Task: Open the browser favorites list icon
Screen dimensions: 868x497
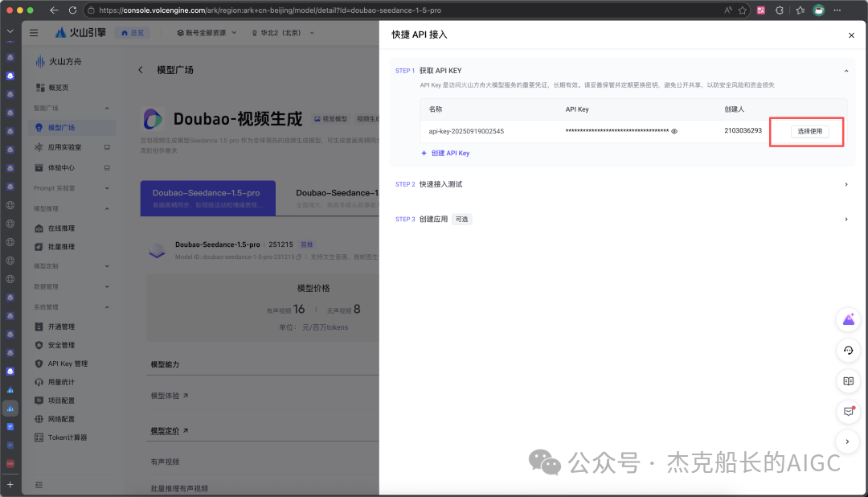Action: coord(800,10)
